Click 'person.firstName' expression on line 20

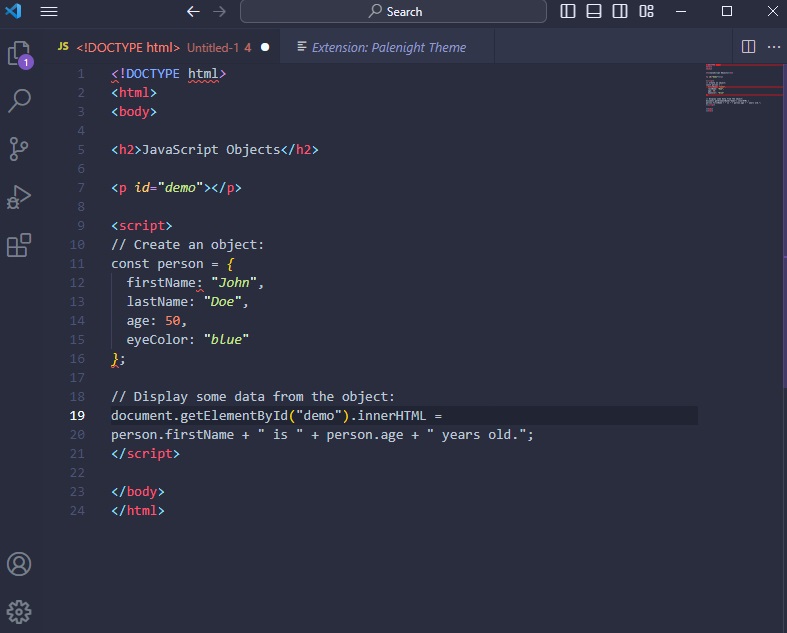click(172, 435)
